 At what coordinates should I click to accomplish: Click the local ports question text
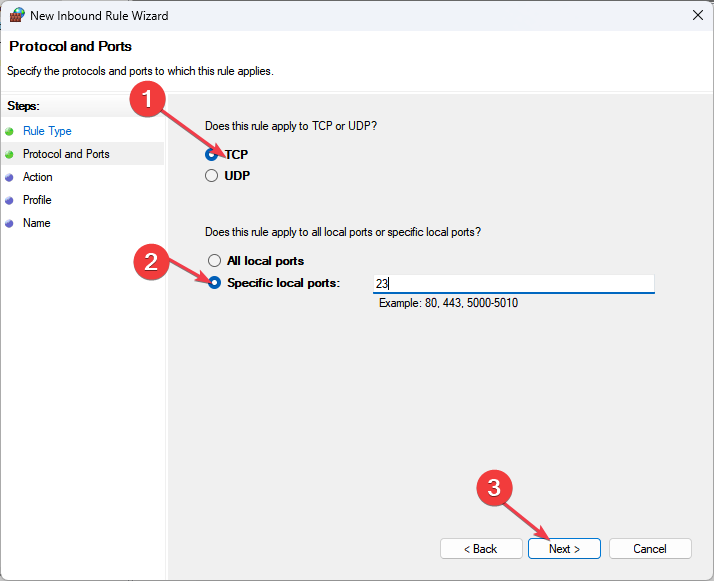tap(343, 232)
